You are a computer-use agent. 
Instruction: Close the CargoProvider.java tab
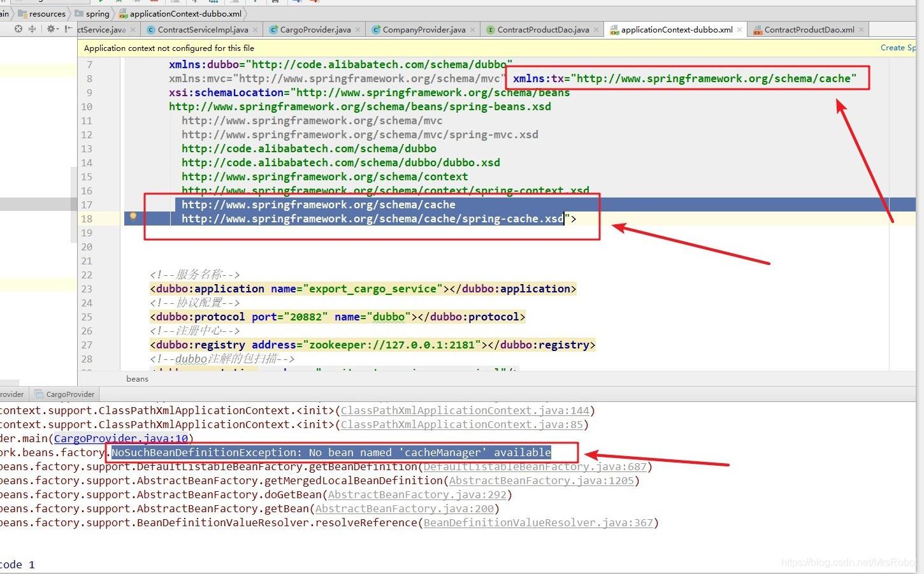[x=358, y=30]
